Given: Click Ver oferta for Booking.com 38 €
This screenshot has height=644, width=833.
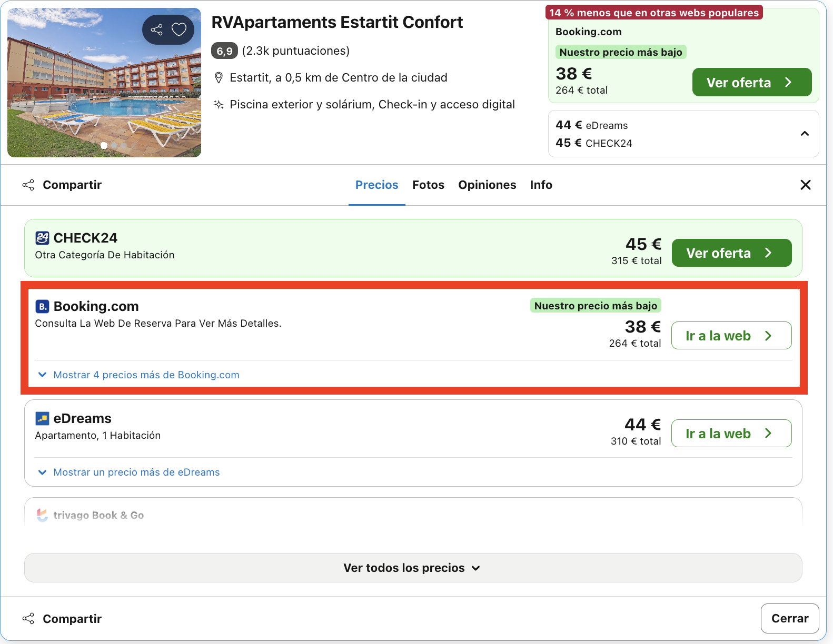Looking at the screenshot, I should coord(751,82).
